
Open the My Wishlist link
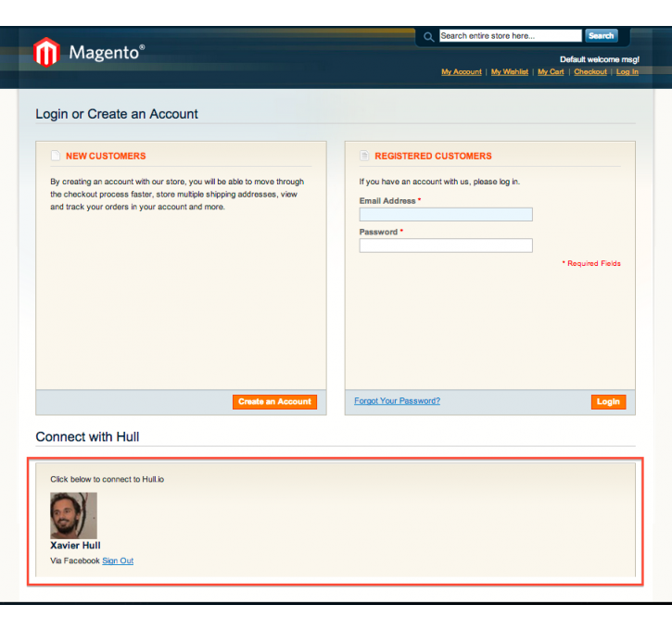510,72
